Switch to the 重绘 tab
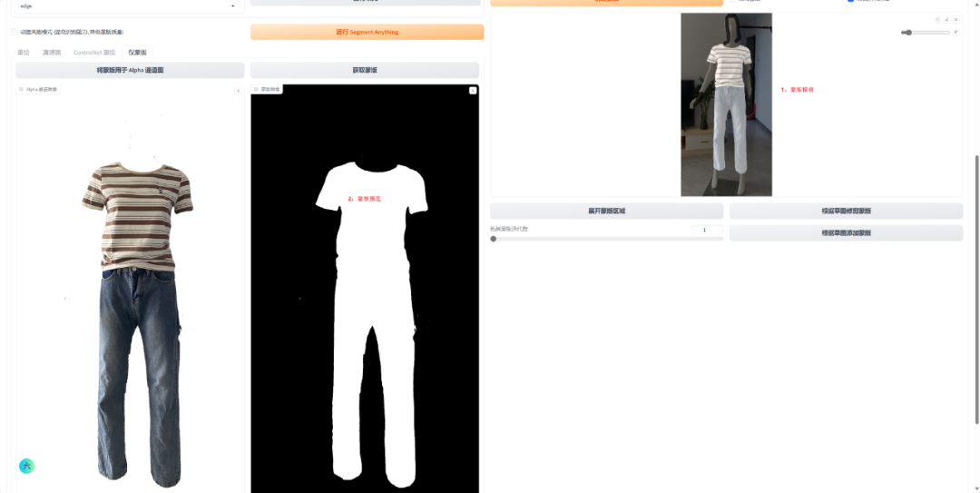980x493 pixels. tap(23, 53)
